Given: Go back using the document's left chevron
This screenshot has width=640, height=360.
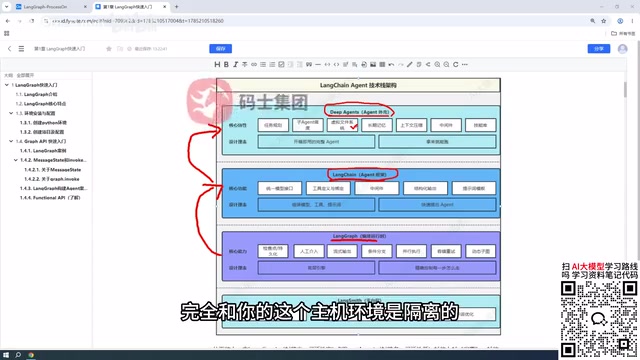Looking at the screenshot, I should (9, 49).
